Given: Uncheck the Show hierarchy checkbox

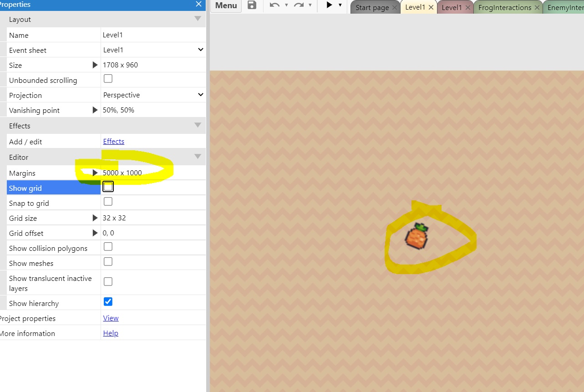Looking at the screenshot, I should [x=108, y=302].
